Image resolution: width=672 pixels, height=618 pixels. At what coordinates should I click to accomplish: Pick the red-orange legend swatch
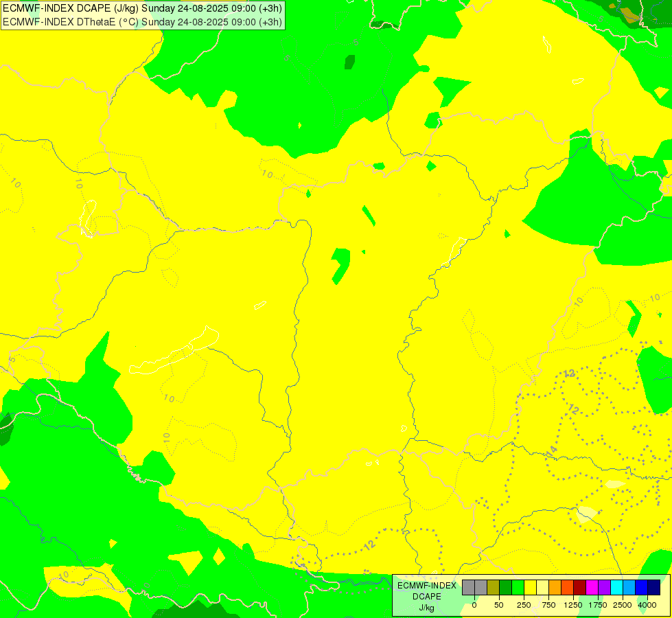(x=568, y=588)
